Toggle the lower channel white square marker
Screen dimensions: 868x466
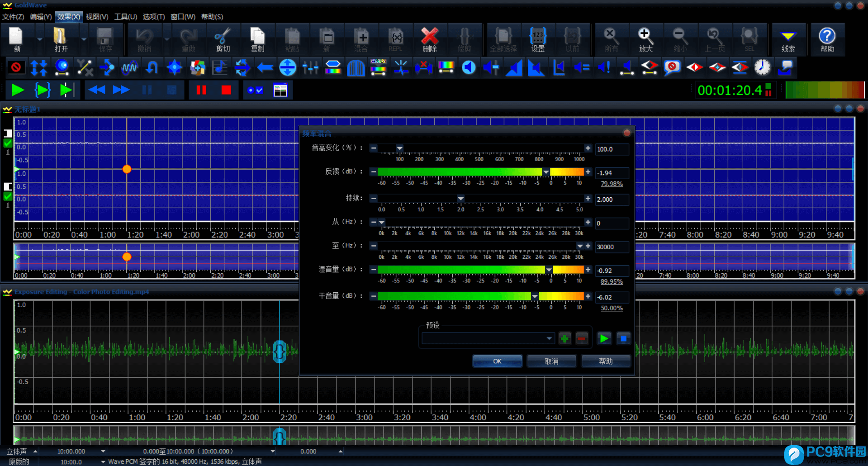coord(8,186)
